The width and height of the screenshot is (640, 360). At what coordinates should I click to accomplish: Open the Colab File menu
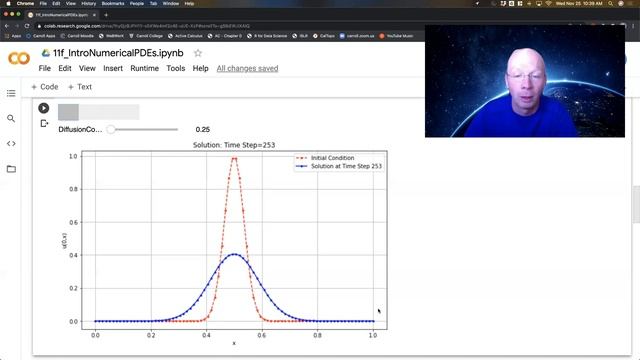click(x=44, y=68)
